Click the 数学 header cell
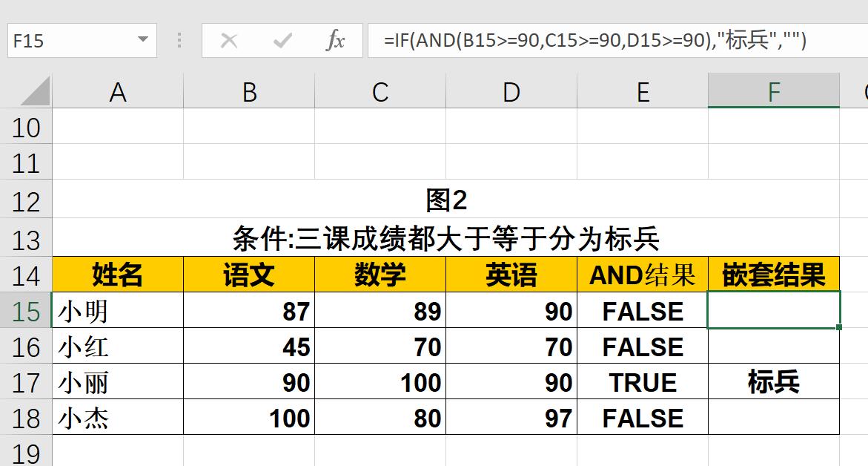 coord(380,275)
